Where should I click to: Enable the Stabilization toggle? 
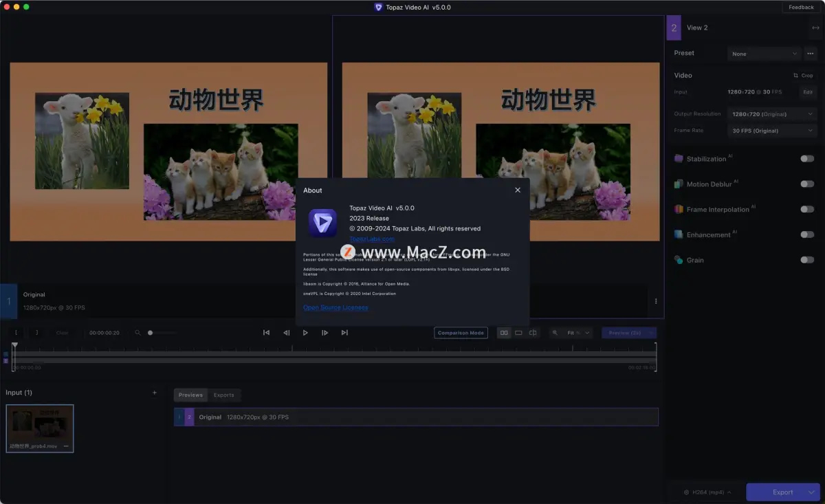(x=807, y=159)
